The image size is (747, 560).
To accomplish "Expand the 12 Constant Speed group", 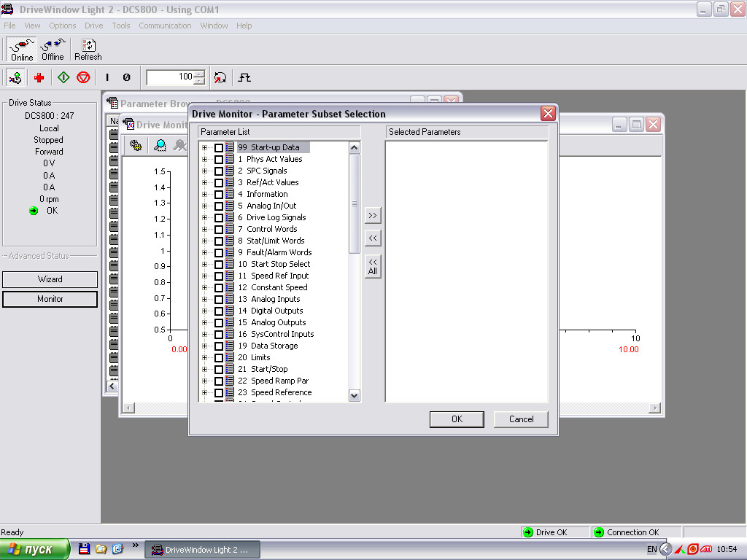I will [x=205, y=287].
